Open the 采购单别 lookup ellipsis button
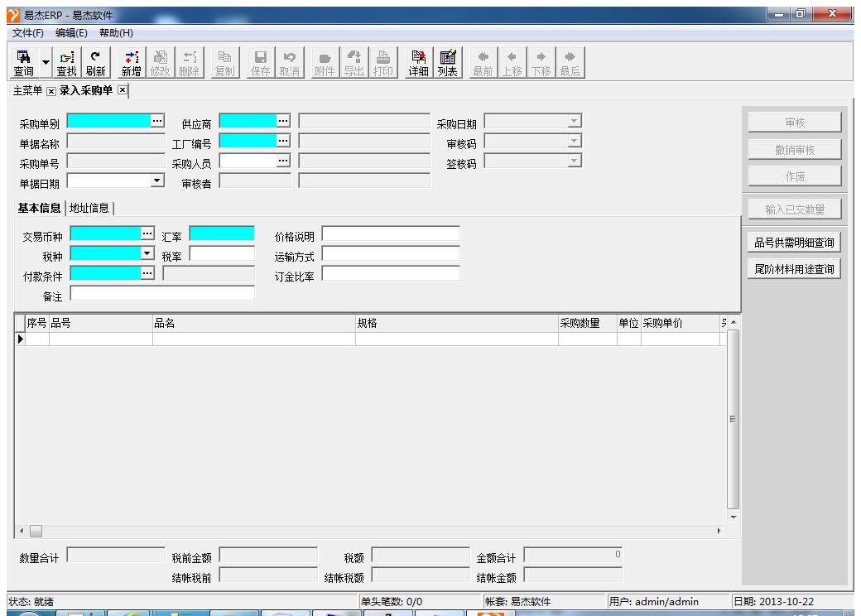The height and width of the screenshot is (616, 861). click(157, 121)
